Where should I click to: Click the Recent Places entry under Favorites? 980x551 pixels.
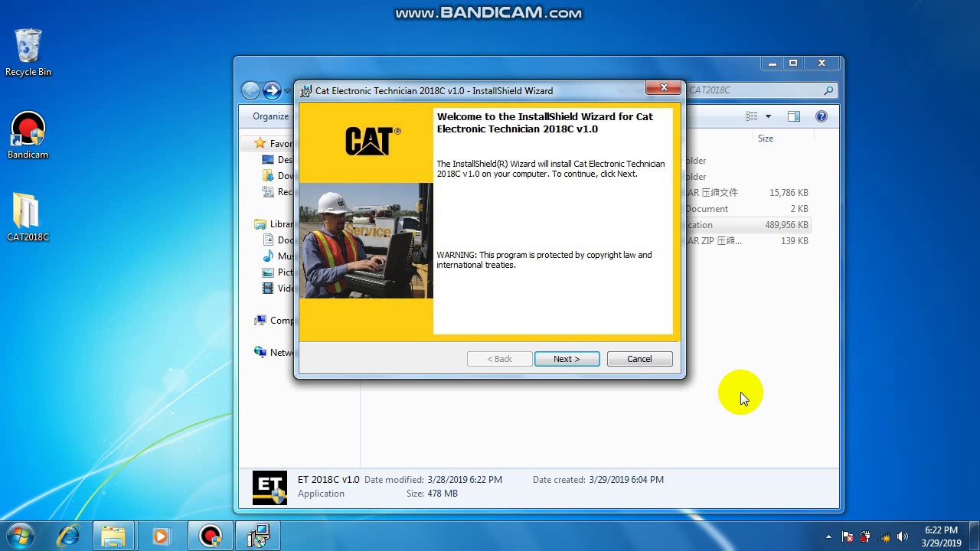point(277,192)
